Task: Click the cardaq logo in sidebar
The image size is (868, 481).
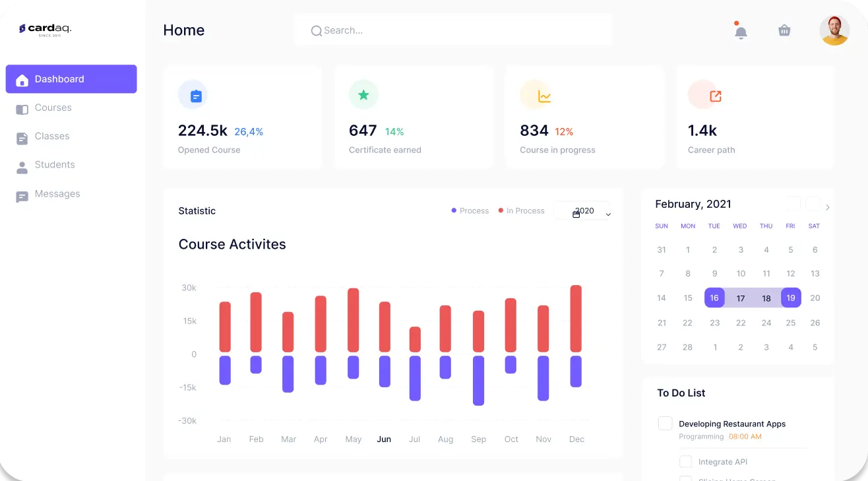Action: point(45,30)
